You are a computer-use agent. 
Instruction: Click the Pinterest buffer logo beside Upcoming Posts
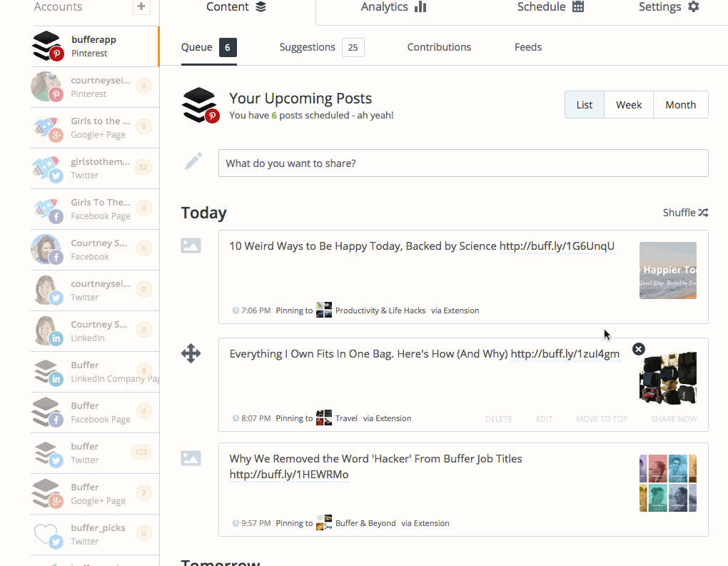coord(200,105)
